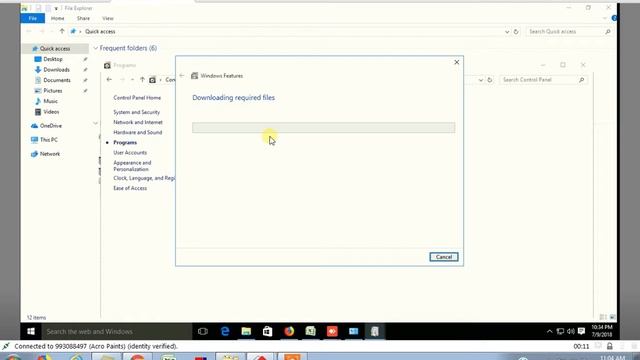Open File Explorer from taskbar

pyautogui.click(x=246, y=331)
